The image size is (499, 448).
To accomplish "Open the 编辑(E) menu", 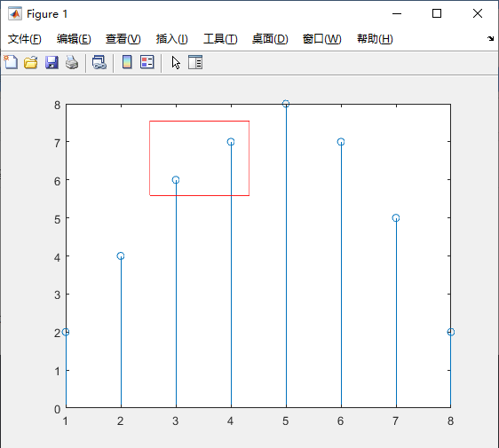I will click(x=74, y=39).
